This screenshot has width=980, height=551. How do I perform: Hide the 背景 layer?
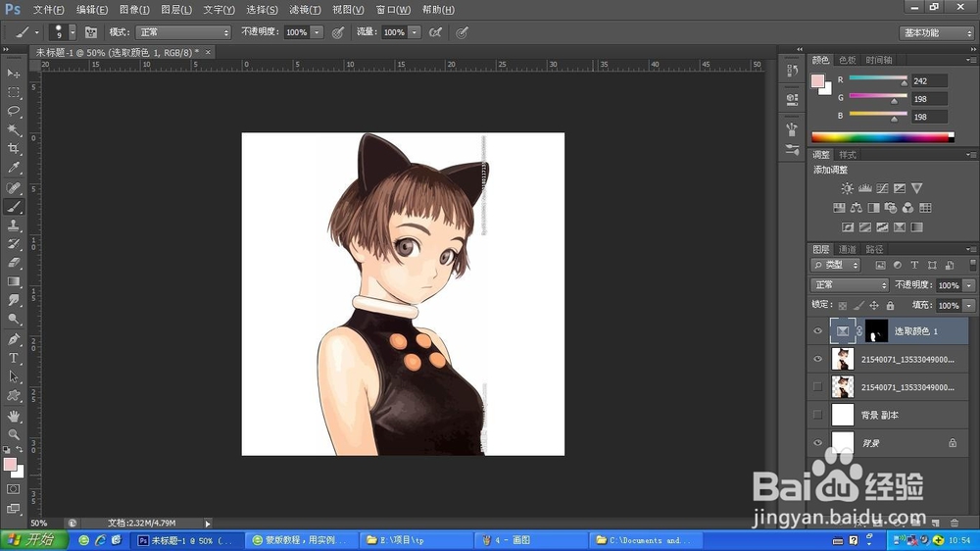click(x=817, y=443)
